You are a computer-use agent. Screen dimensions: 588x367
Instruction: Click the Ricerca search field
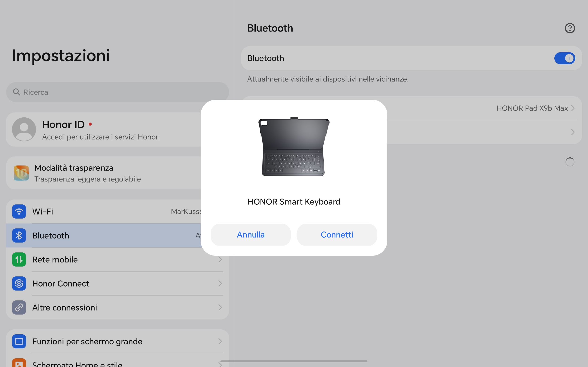point(117,92)
